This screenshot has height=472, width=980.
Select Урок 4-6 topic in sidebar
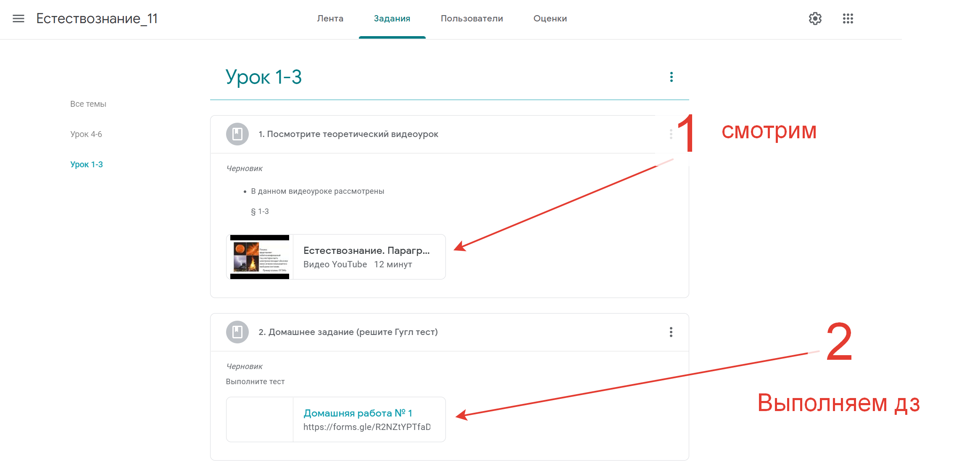(x=86, y=134)
